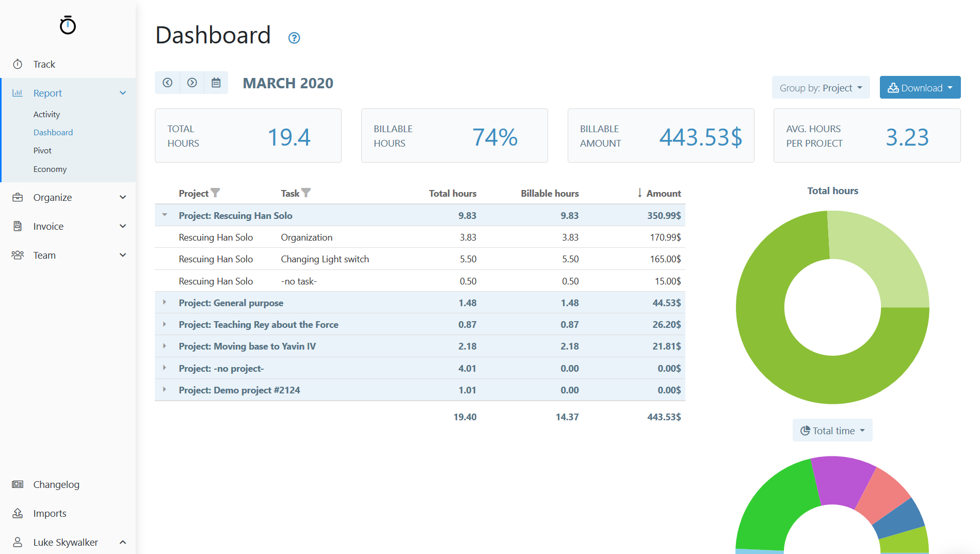This screenshot has height=554, width=980.
Task: Collapse the Project: Rescuing Han Solo row
Action: (165, 215)
